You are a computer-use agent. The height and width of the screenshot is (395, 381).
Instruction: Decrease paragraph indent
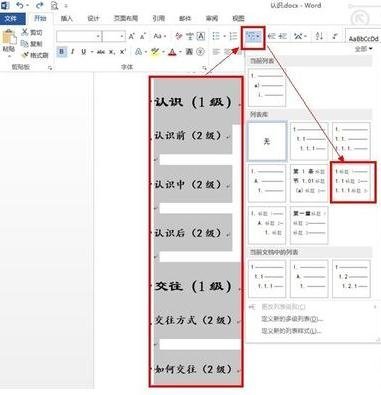coord(272,36)
